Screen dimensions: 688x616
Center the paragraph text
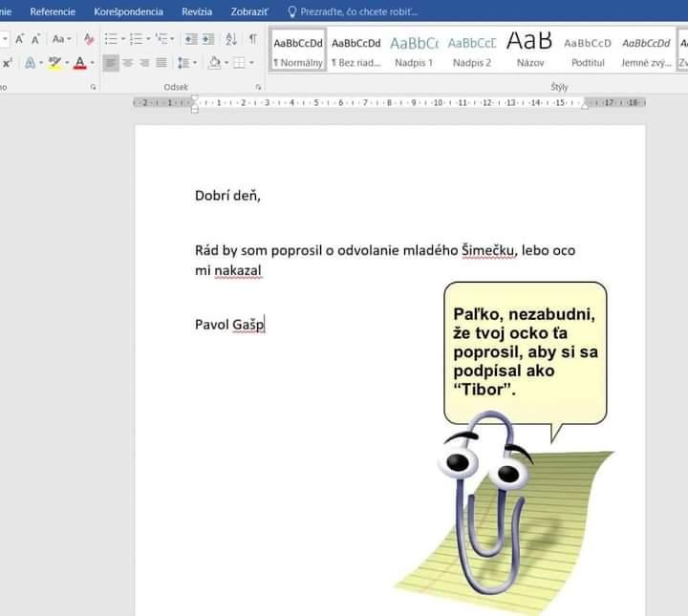pyautogui.click(x=128, y=63)
